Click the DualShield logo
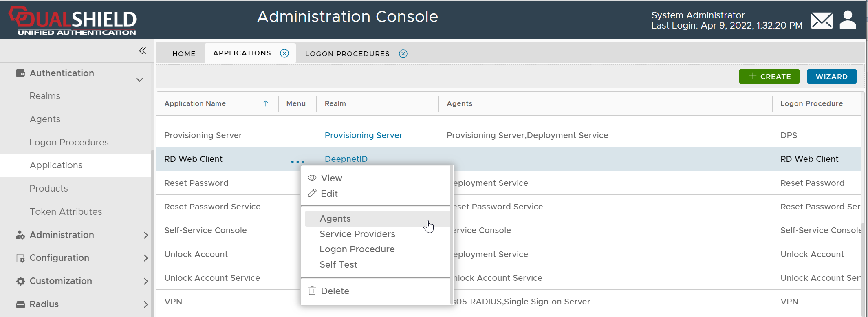The image size is (868, 317). pyautogui.click(x=73, y=20)
